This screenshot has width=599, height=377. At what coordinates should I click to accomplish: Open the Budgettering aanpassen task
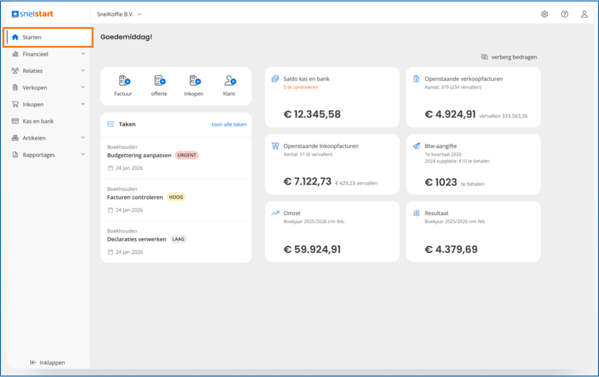point(139,155)
